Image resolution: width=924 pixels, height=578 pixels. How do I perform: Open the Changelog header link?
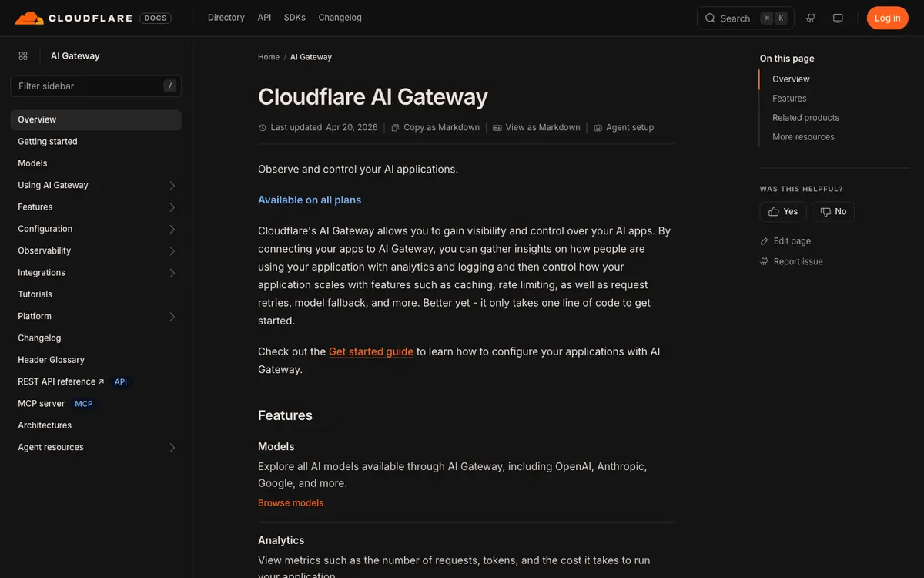pos(340,18)
